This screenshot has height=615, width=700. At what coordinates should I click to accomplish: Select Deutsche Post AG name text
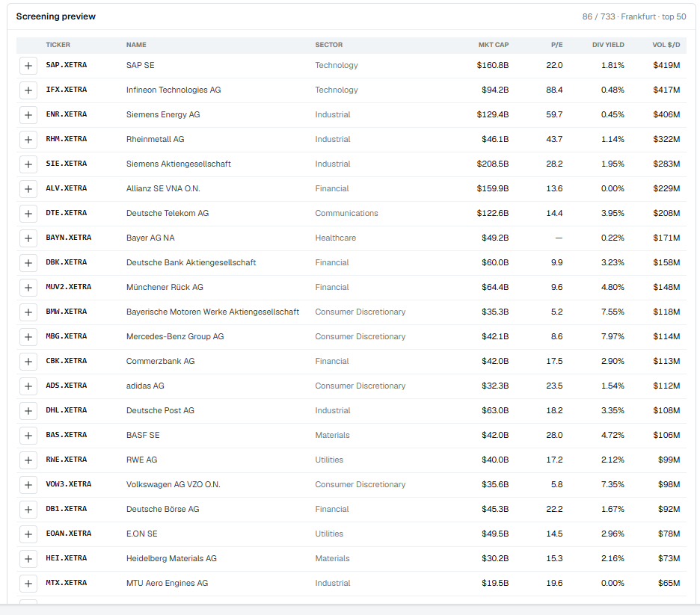(160, 410)
